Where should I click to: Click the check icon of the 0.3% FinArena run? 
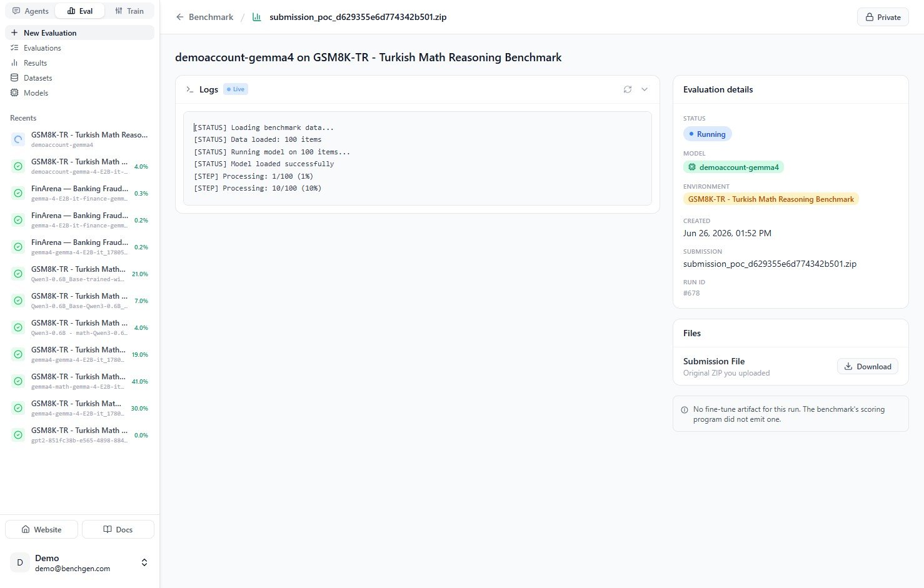tap(18, 193)
